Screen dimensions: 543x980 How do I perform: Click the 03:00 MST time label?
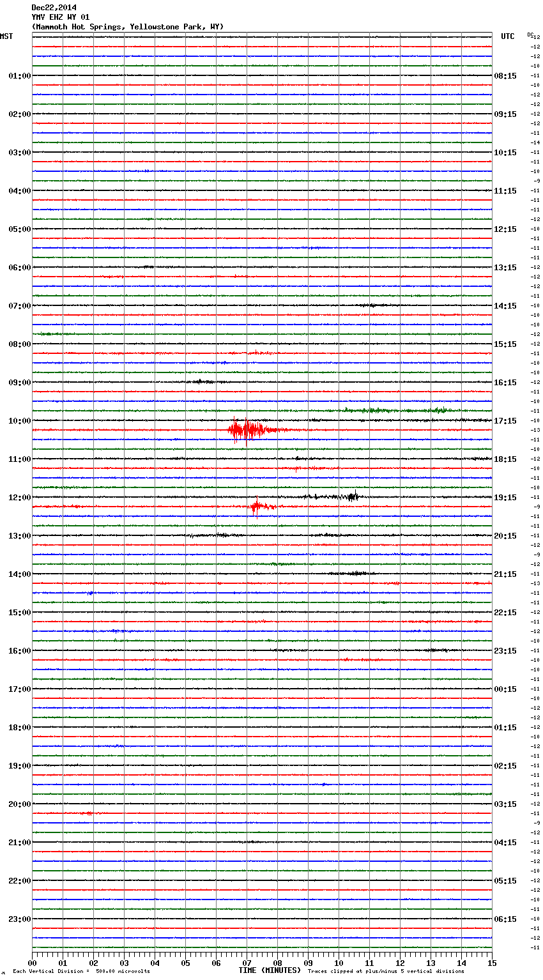coord(20,153)
